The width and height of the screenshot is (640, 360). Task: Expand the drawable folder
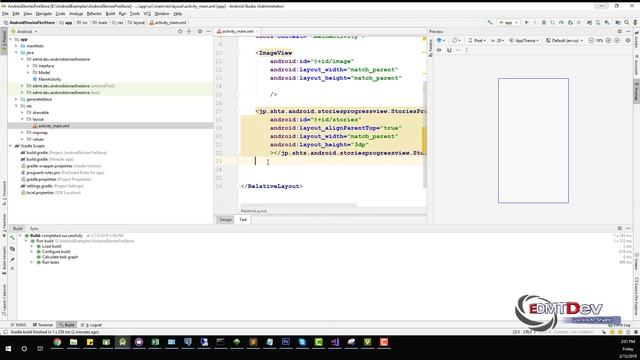tap(22, 113)
